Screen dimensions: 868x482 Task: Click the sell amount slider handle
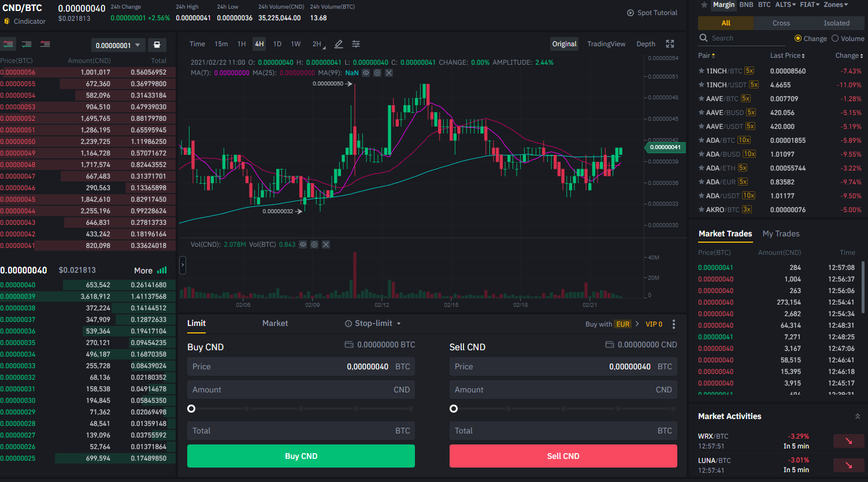click(454, 409)
